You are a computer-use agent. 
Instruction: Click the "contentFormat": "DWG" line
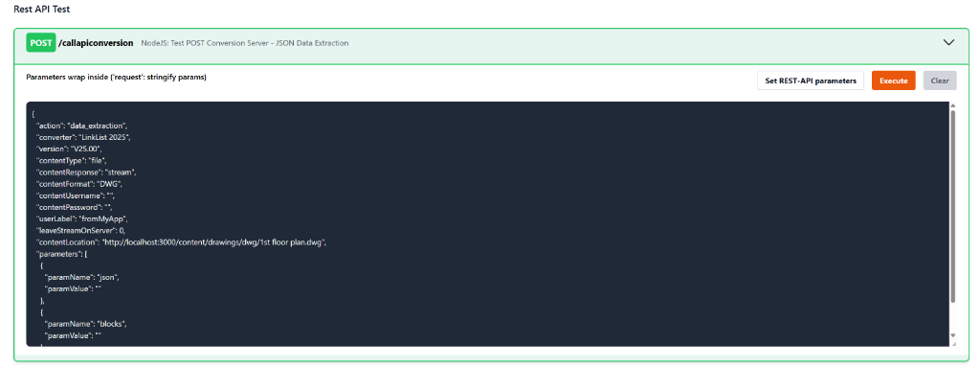(x=79, y=183)
